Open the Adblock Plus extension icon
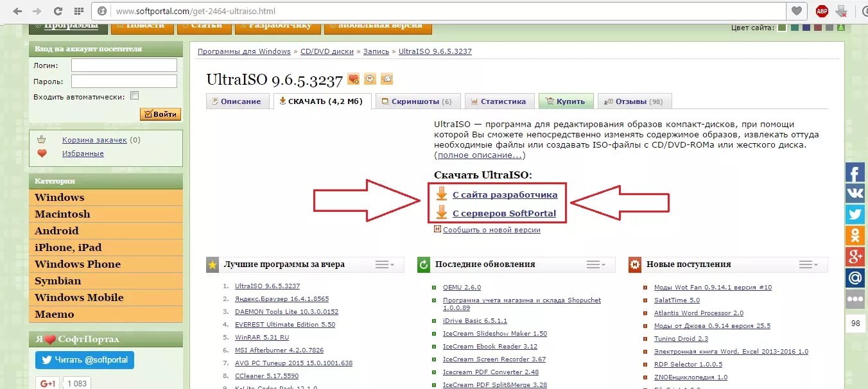The height and width of the screenshot is (389, 868). pyautogui.click(x=822, y=11)
